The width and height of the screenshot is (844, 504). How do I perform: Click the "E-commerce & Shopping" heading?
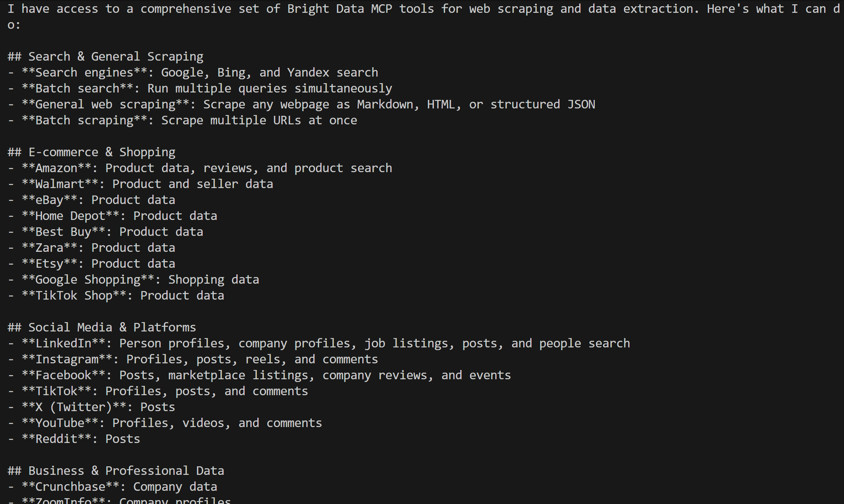101,152
